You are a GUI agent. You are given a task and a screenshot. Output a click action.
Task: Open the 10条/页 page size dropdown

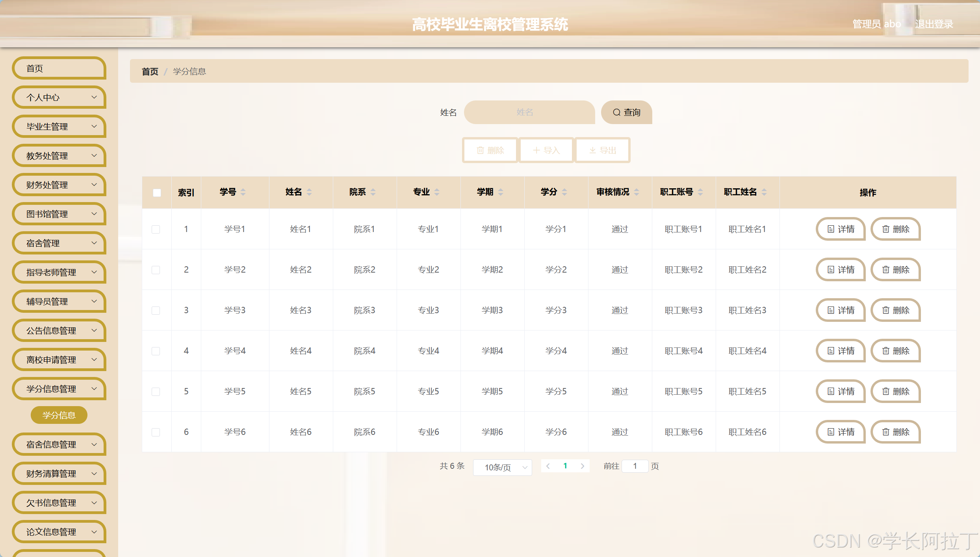pos(503,467)
